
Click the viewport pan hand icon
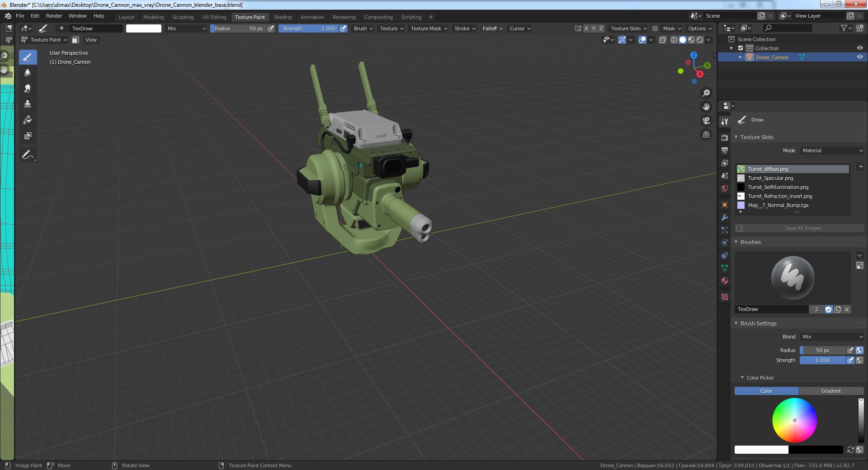pyautogui.click(x=706, y=107)
